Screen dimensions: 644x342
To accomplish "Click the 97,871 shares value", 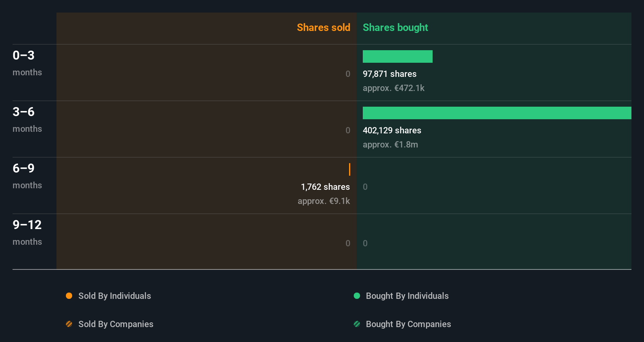I will pos(389,74).
